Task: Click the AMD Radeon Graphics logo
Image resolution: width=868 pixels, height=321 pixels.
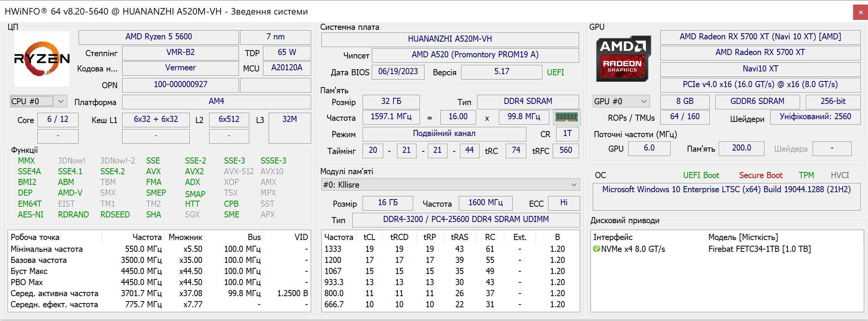Action: pyautogui.click(x=623, y=58)
